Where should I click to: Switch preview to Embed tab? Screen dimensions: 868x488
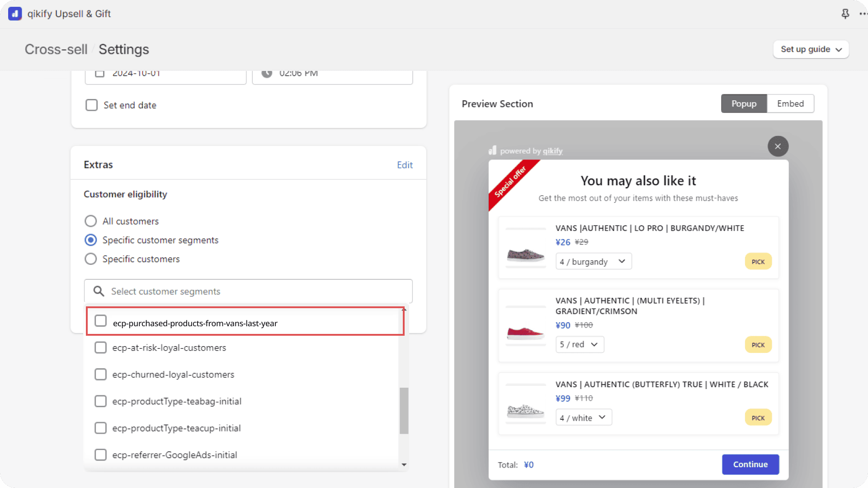click(791, 103)
